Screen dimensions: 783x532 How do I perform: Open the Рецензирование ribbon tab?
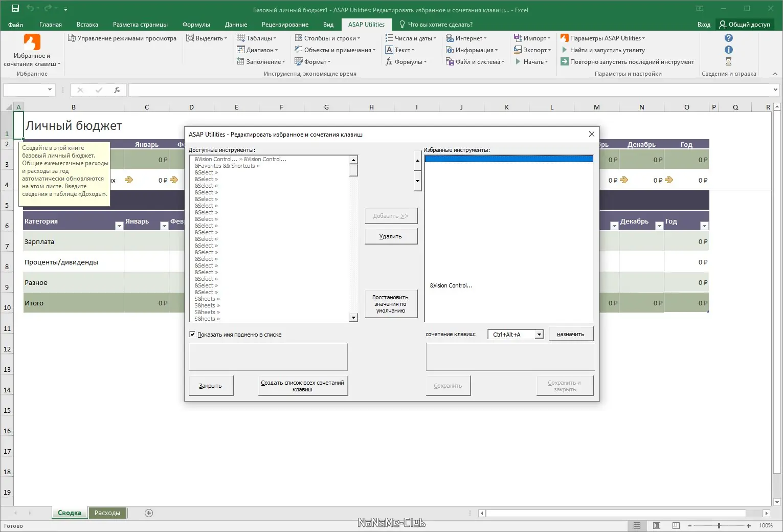285,24
